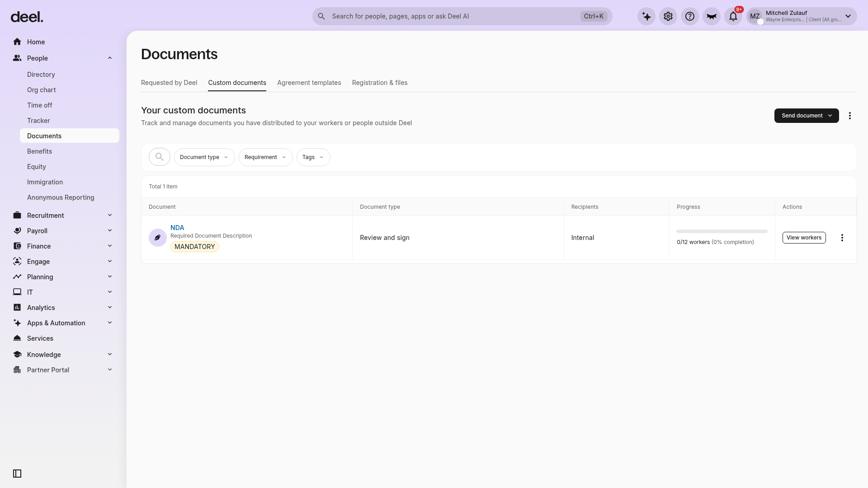The image size is (868, 488).
Task: Open NDA row three-dot actions menu
Action: coord(842,238)
